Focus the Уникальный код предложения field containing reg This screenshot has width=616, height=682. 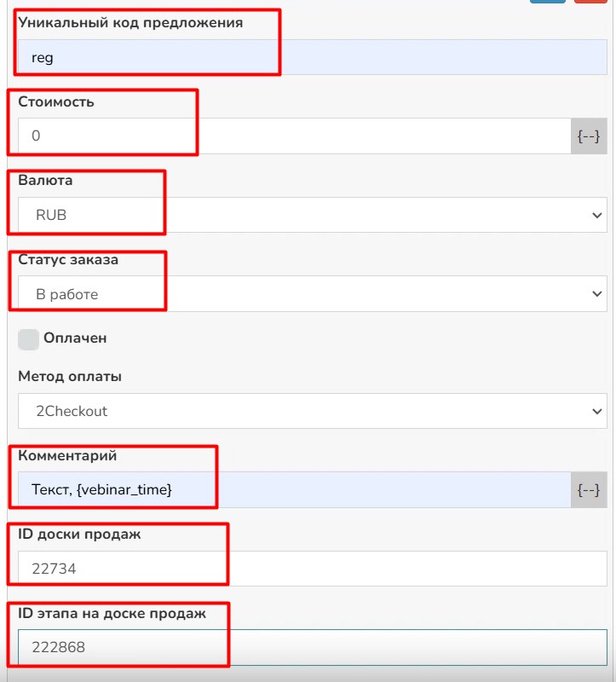[312, 58]
